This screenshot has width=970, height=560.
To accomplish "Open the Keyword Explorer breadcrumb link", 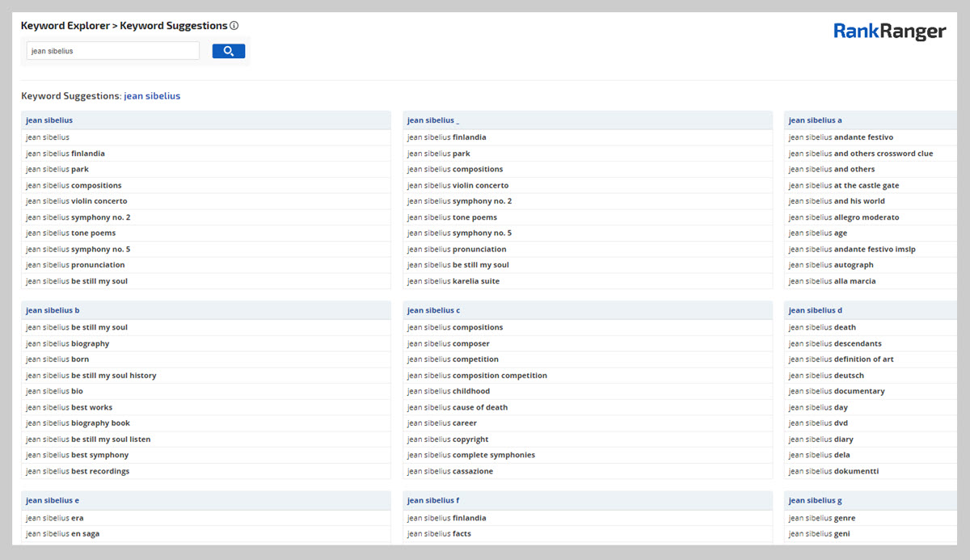I will pos(65,26).
